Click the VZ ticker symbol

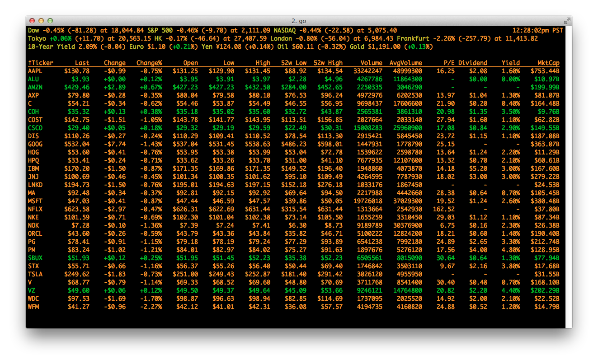tap(32, 290)
